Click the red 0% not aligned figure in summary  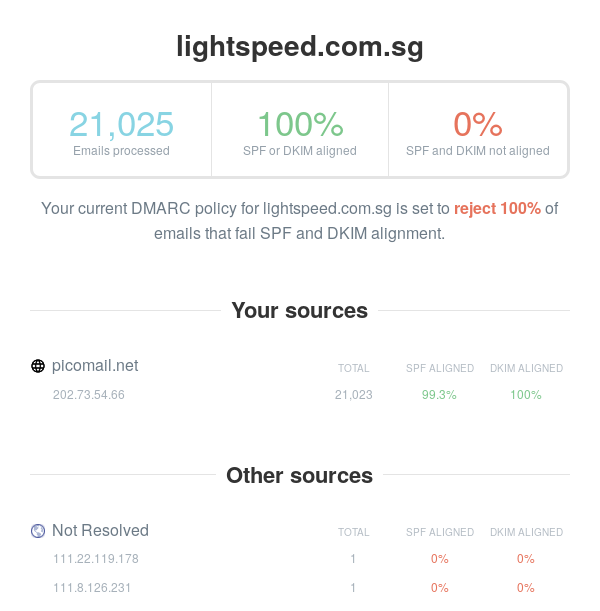coord(477,124)
